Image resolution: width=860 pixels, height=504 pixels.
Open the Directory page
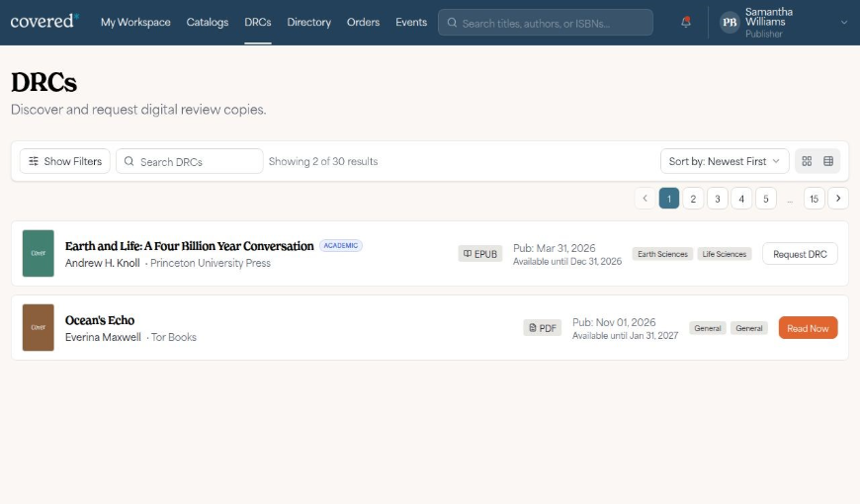click(x=308, y=23)
